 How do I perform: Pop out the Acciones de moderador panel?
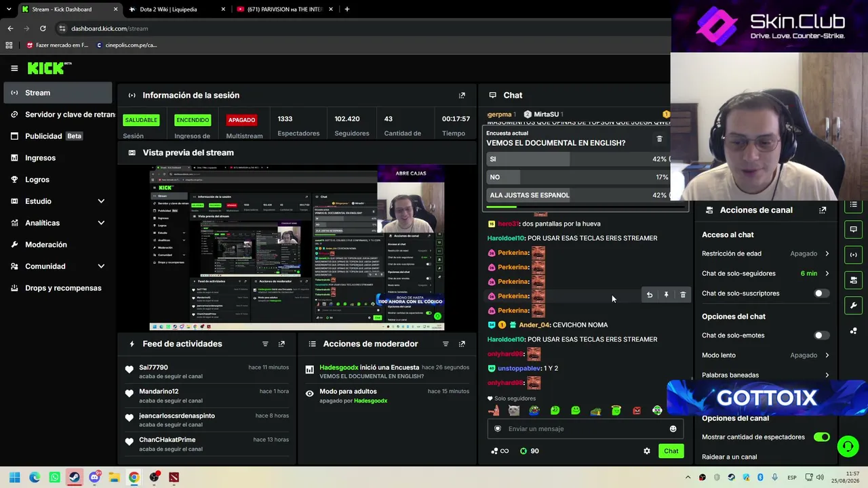462,344
